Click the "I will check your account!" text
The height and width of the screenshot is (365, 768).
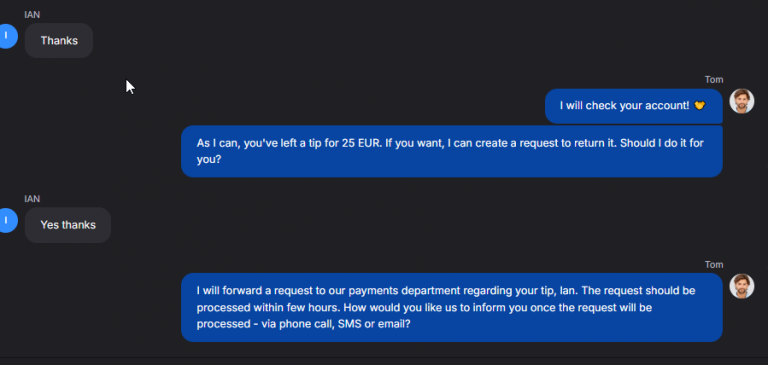click(x=624, y=105)
